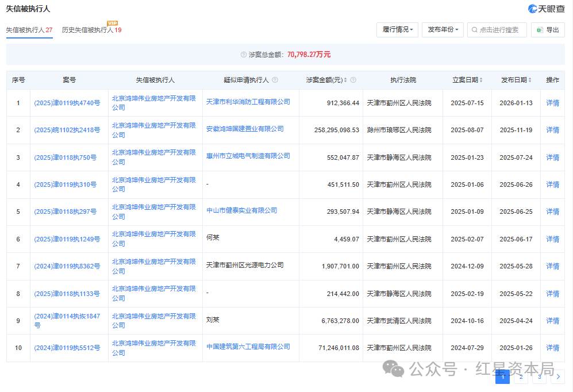Export the list with the 导出 button

(548, 30)
